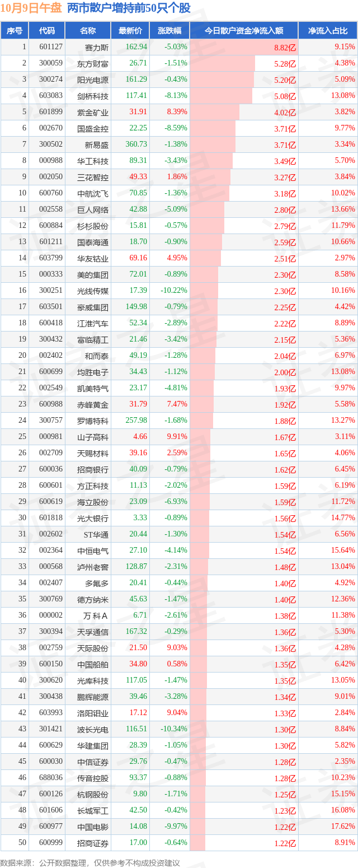Select stock name 光库科技
Image resolution: width=358 pixels, height=868 pixels.
pyautogui.click(x=93, y=680)
